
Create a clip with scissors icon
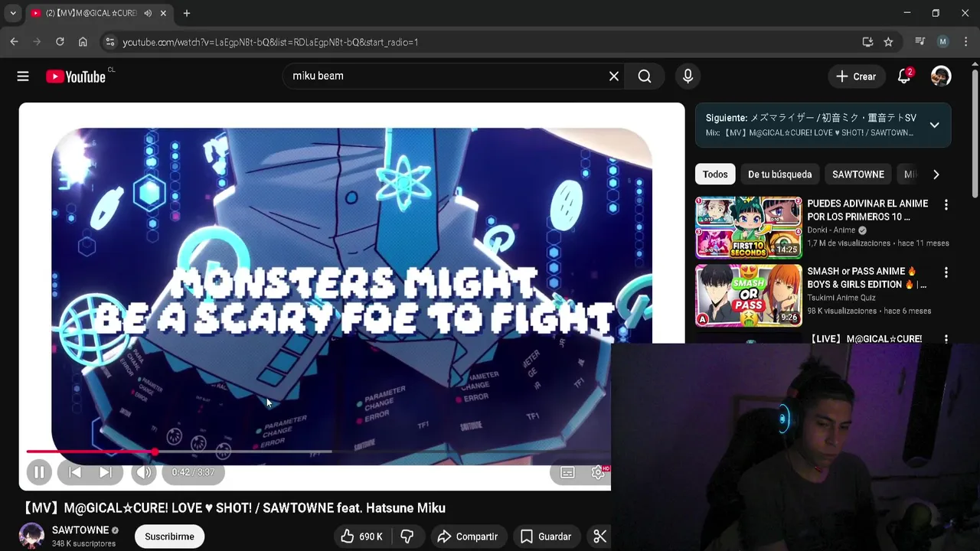pos(599,536)
